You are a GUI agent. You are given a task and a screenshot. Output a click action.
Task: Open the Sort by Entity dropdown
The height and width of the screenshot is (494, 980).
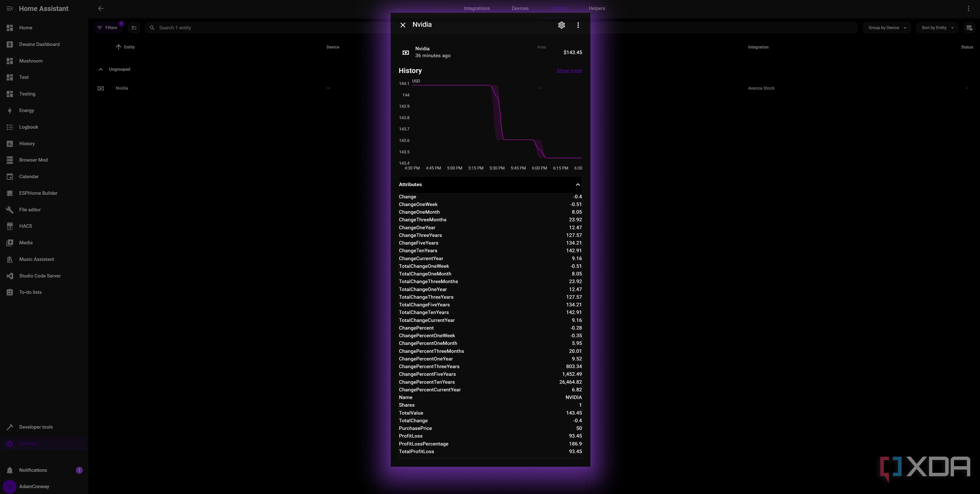point(937,28)
